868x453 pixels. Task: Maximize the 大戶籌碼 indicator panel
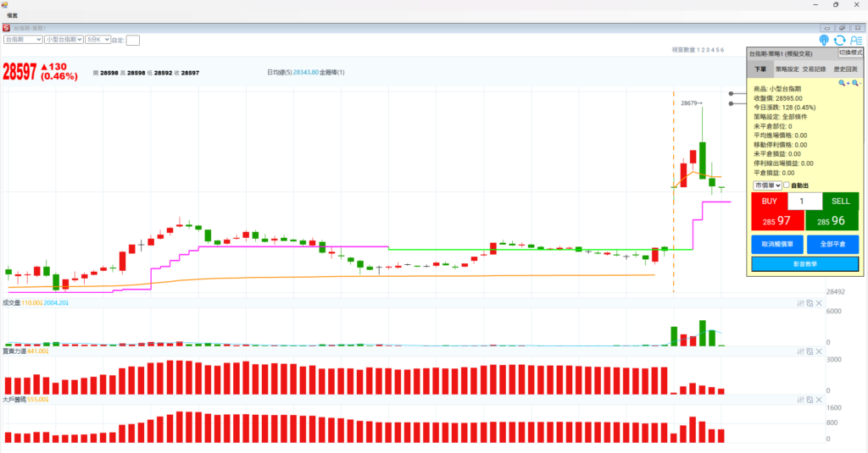[810, 399]
